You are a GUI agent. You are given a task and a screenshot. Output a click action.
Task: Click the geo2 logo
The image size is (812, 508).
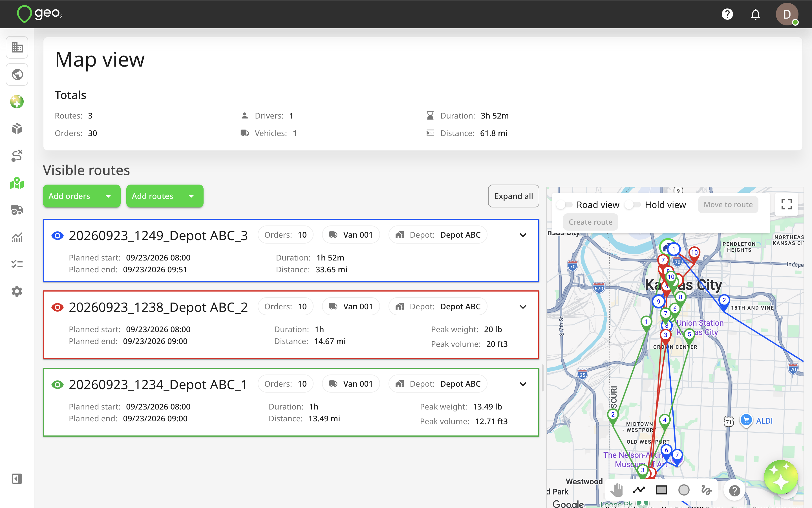tap(39, 14)
